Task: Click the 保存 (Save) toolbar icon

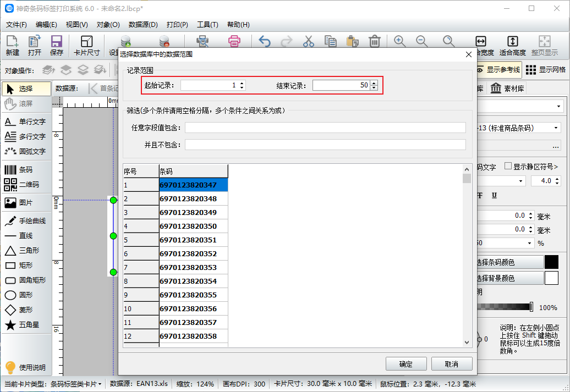Action: tap(56, 46)
